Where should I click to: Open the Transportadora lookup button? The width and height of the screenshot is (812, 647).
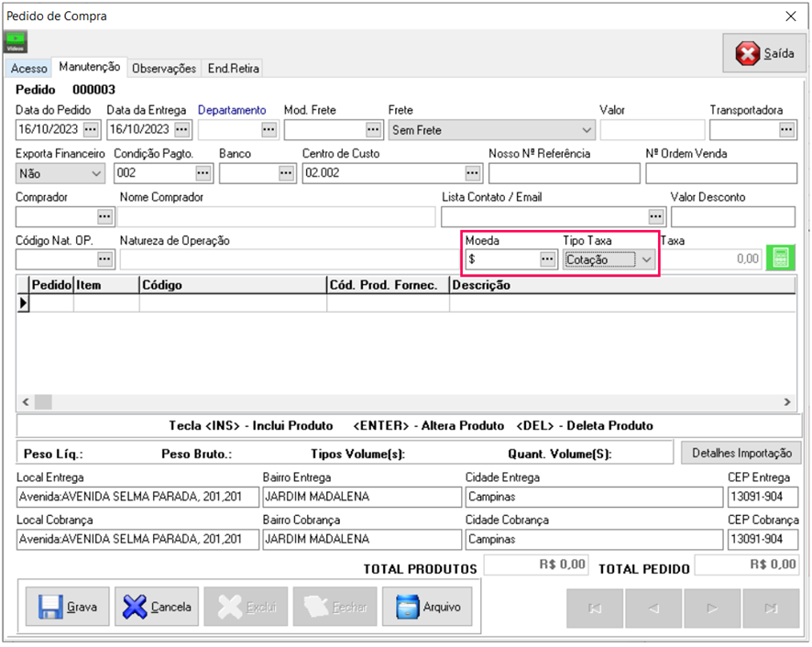pos(786,130)
